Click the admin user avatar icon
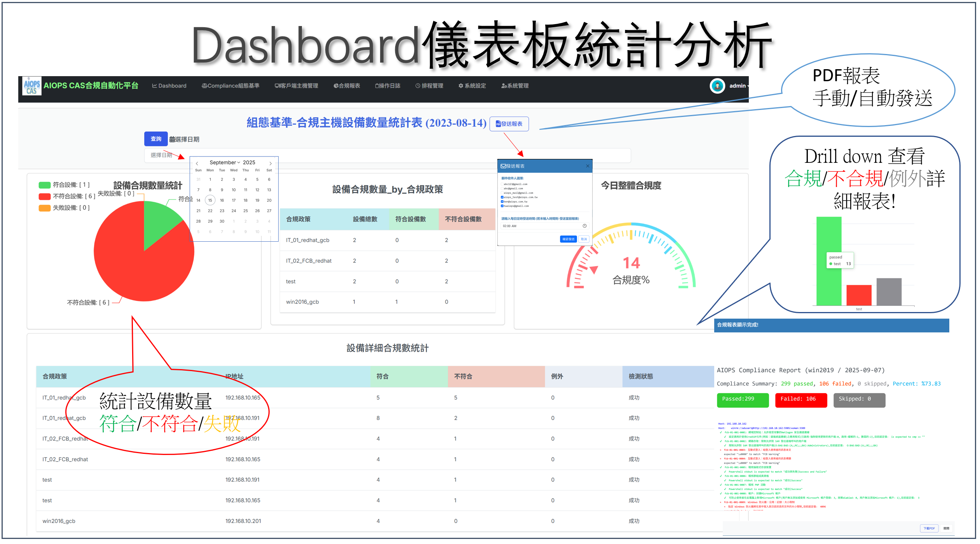The height and width of the screenshot is (544, 980). (x=717, y=86)
